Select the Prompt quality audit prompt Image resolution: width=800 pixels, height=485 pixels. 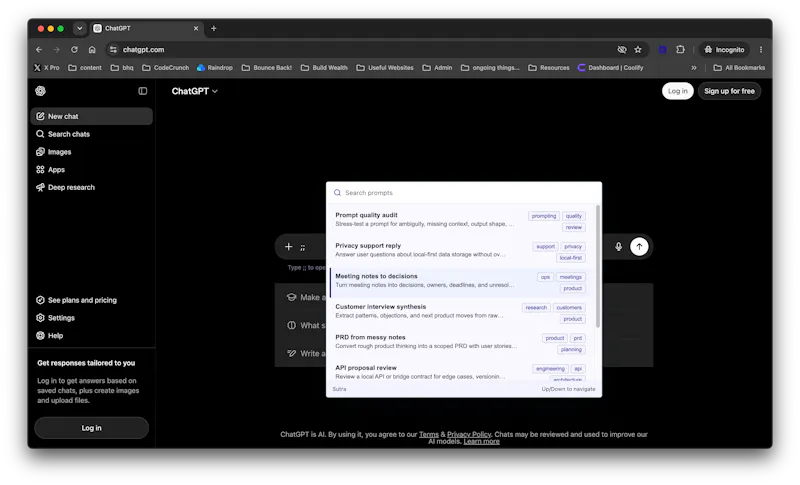tap(462, 220)
